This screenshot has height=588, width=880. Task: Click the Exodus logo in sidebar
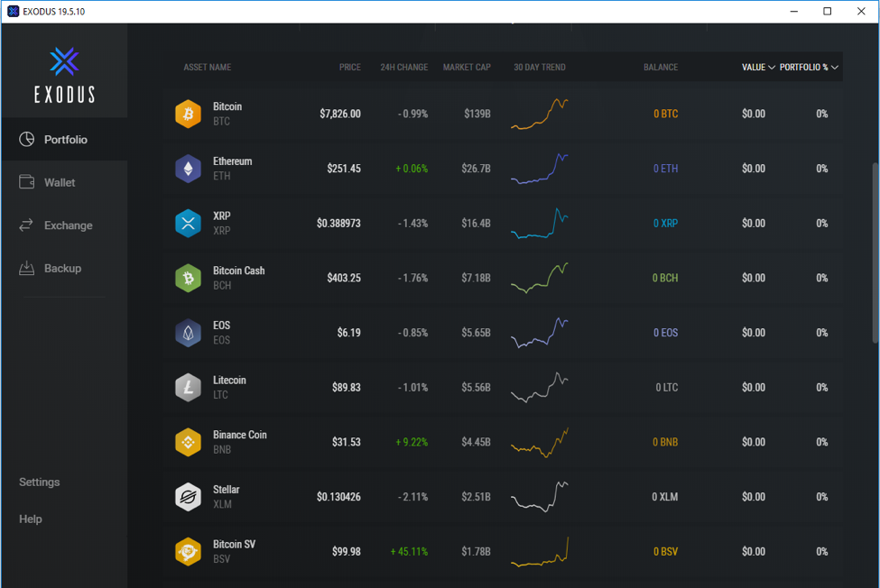(x=64, y=75)
